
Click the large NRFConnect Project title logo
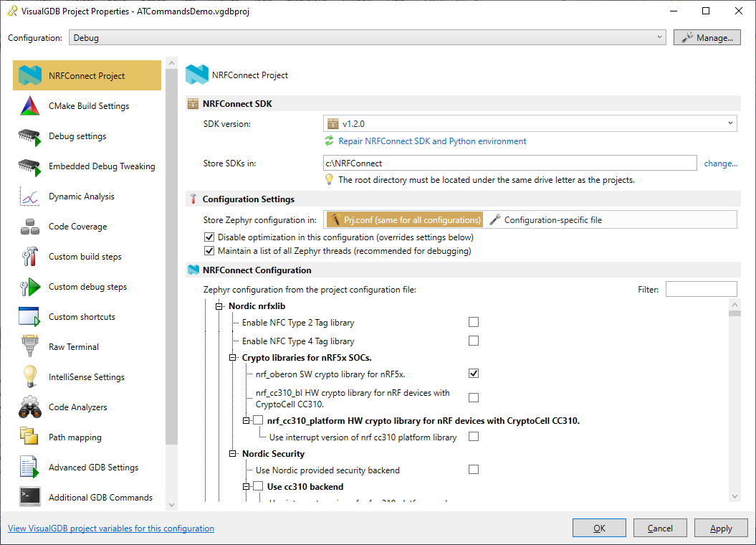click(197, 75)
